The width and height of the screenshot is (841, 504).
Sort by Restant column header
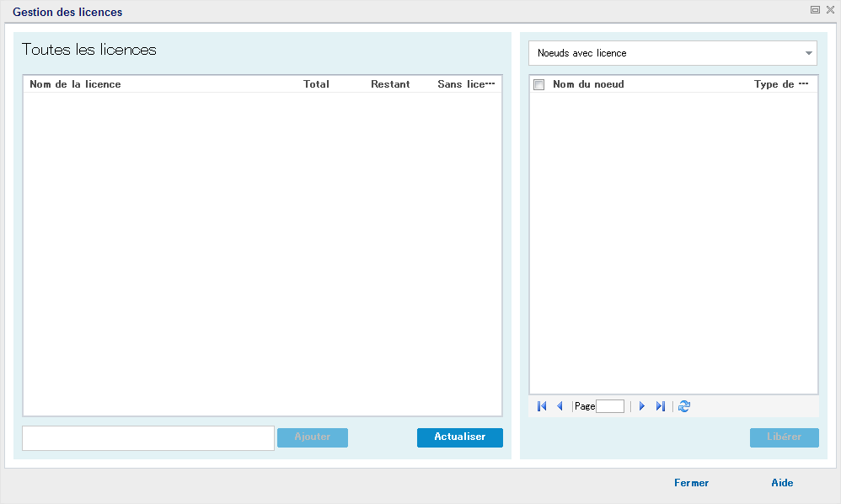click(x=390, y=84)
